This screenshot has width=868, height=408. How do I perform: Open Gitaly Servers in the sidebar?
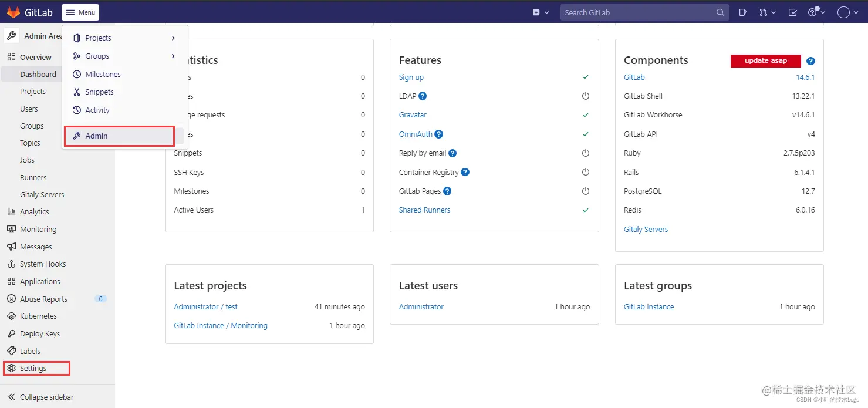[x=42, y=194]
